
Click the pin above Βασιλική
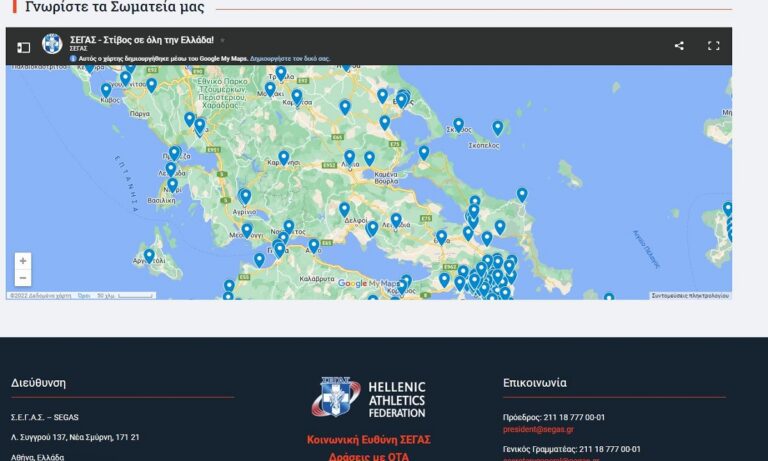172,185
